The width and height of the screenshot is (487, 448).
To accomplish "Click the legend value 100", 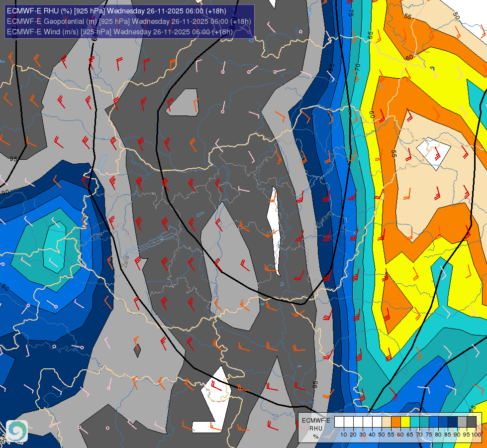I will (x=477, y=435).
